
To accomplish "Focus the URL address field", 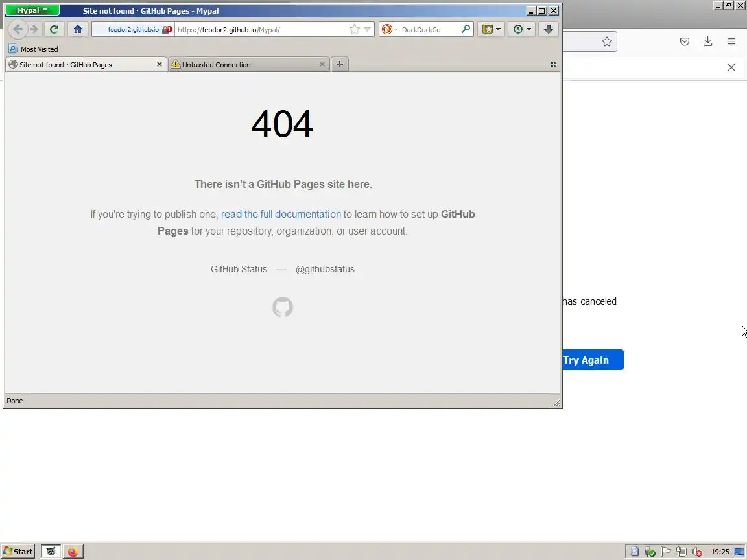I will (262, 30).
